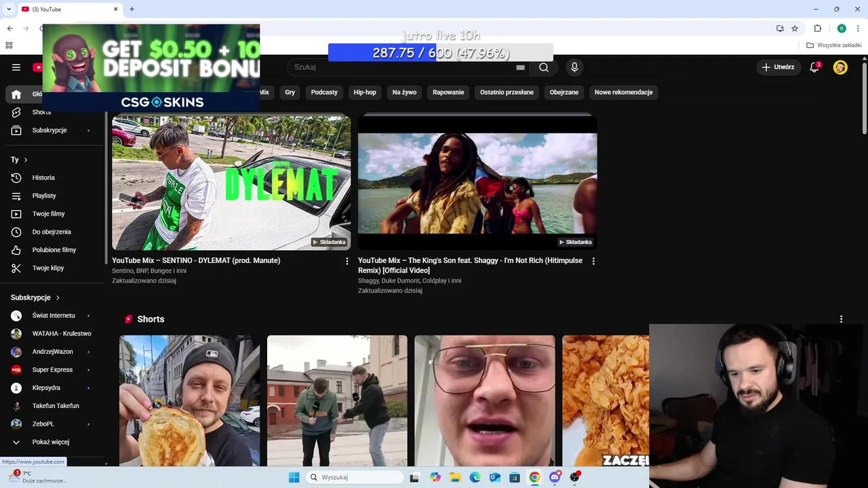
Task: Open SENTINO - DYLEMAT mix thumbnail
Action: (x=231, y=183)
